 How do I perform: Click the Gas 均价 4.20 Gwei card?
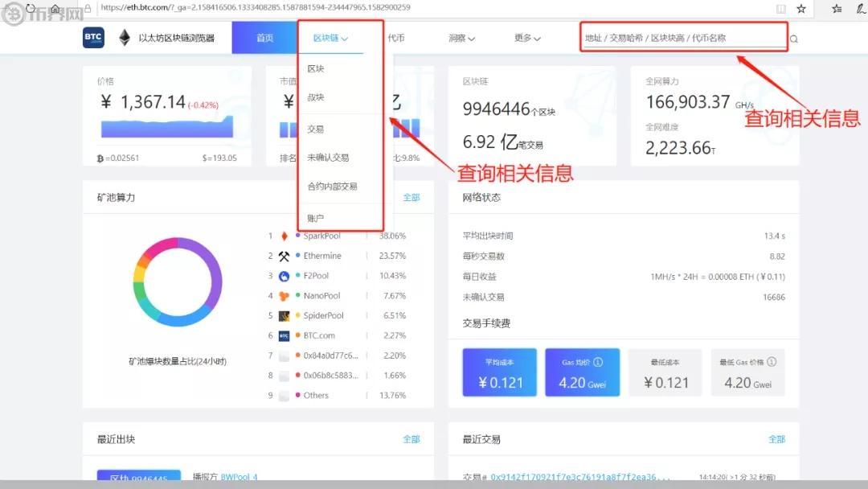pos(583,372)
